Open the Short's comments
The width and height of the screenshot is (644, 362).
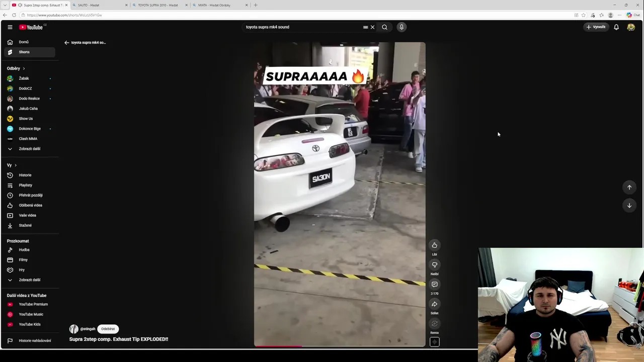coord(435,285)
